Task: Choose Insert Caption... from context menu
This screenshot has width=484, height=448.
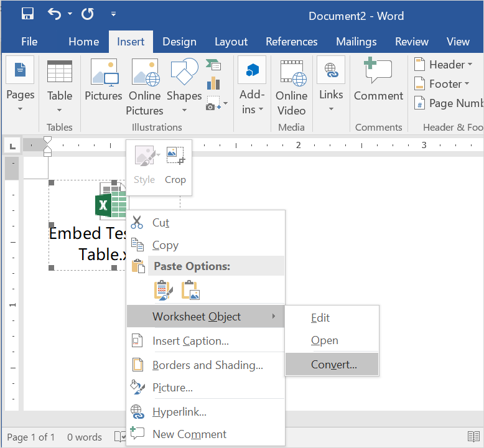Action: (190, 341)
